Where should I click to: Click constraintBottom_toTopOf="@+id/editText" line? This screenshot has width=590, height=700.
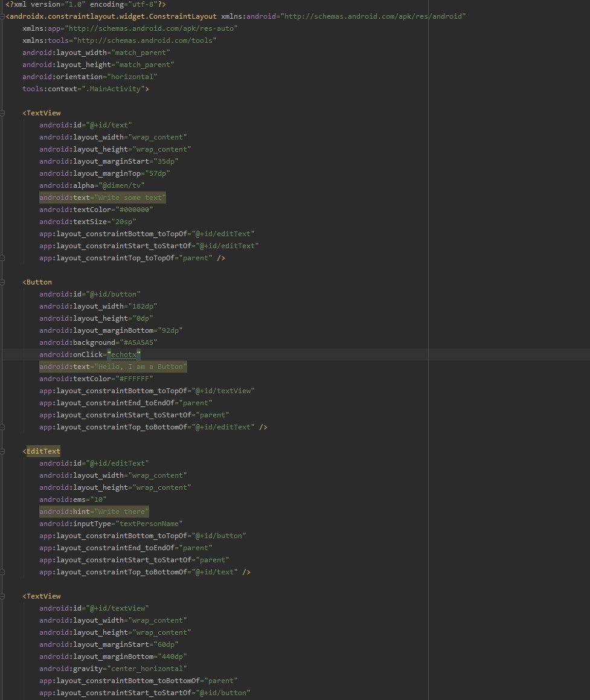(x=147, y=234)
